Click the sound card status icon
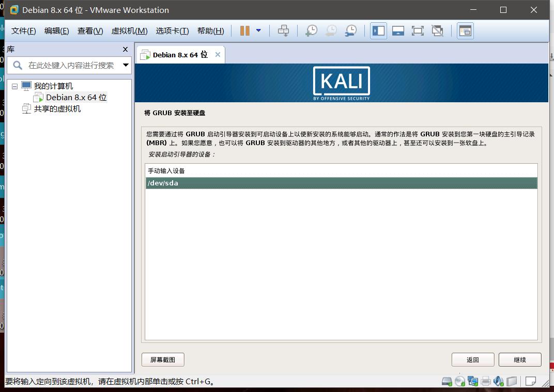 (499, 381)
